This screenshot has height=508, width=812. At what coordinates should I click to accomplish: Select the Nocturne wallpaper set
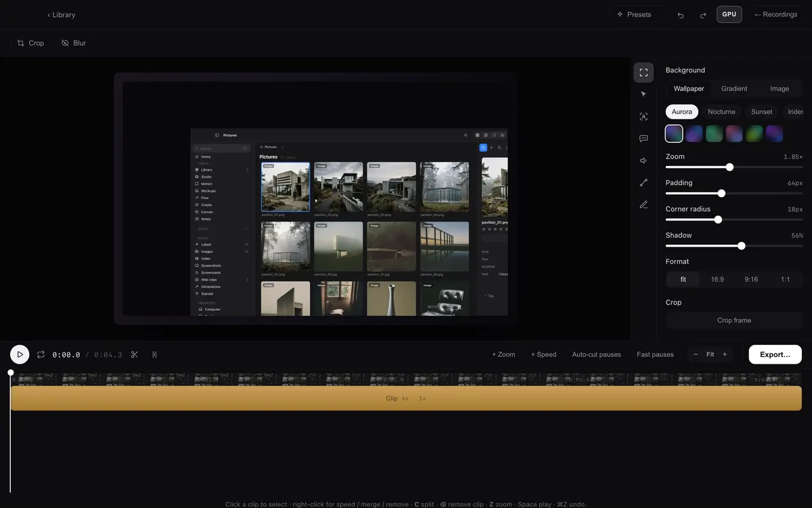pos(721,112)
